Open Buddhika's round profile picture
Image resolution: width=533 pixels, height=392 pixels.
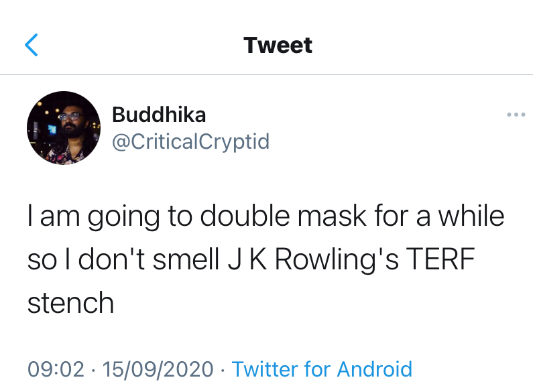[64, 128]
